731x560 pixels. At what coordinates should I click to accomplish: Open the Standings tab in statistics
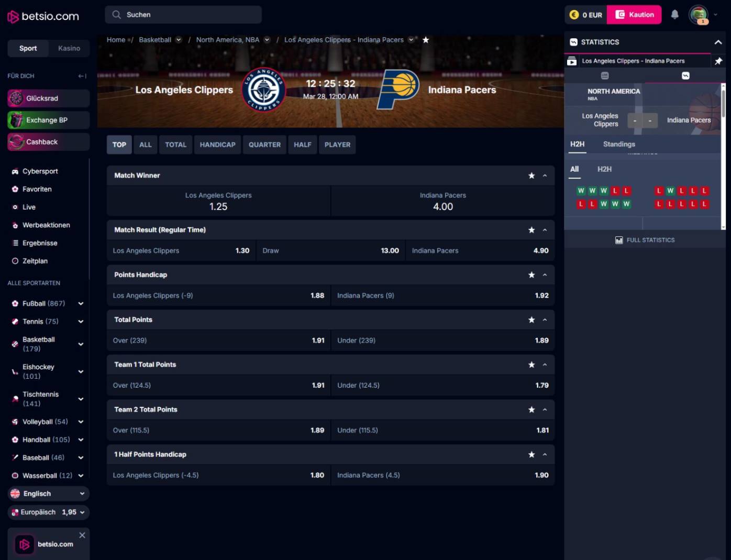619,144
